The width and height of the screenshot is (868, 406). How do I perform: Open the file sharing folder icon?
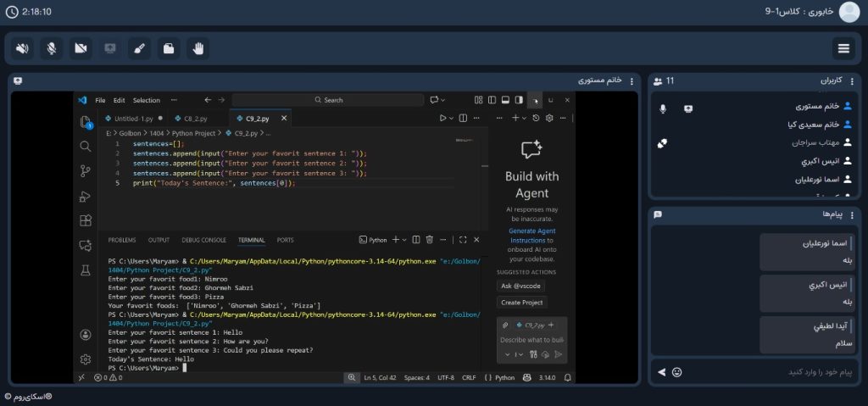point(169,48)
